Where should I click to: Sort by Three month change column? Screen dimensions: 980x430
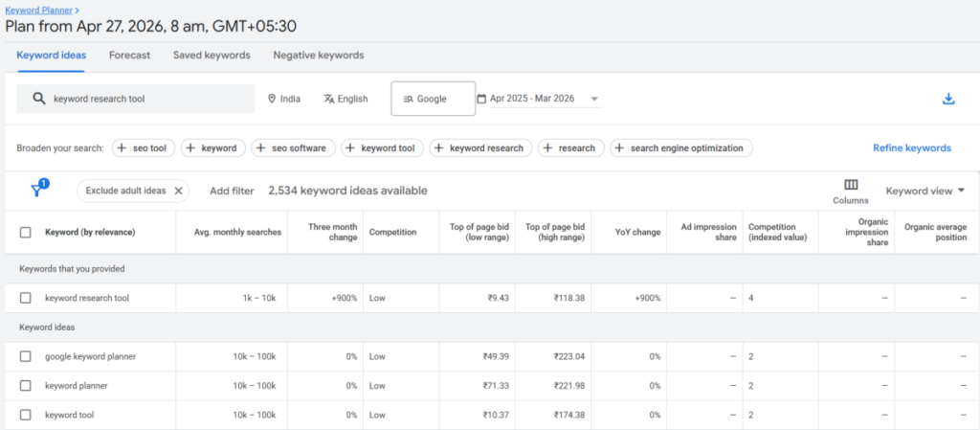tap(332, 233)
